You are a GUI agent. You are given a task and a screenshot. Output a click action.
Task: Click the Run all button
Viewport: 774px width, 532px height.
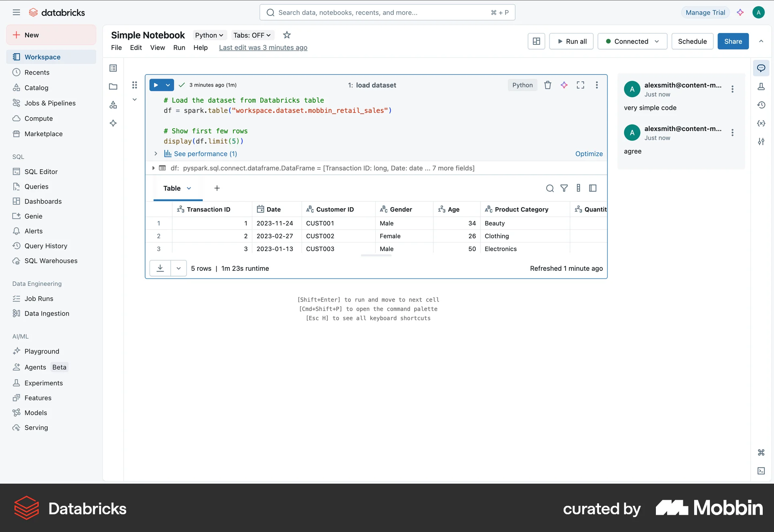click(571, 41)
